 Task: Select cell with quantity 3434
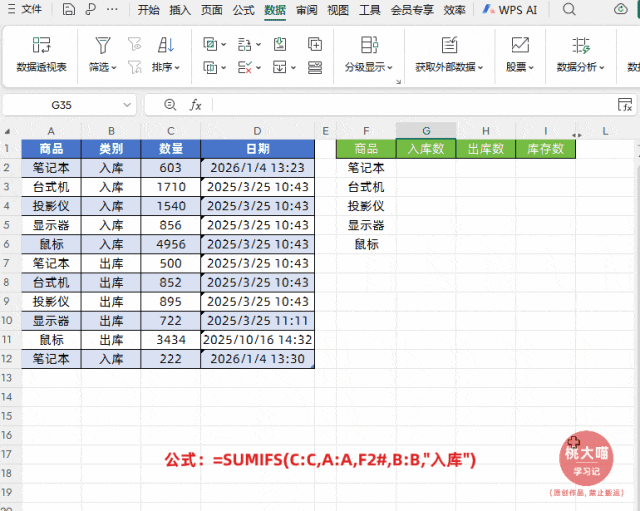(x=171, y=340)
